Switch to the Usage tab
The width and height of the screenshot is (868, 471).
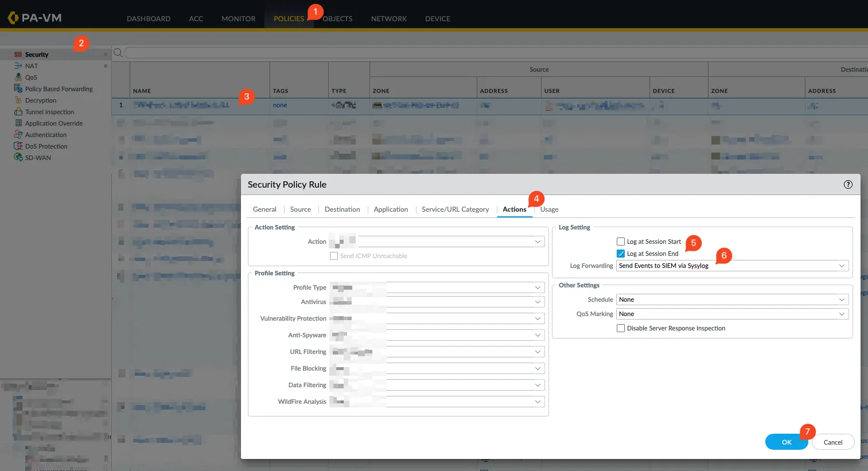(x=549, y=209)
